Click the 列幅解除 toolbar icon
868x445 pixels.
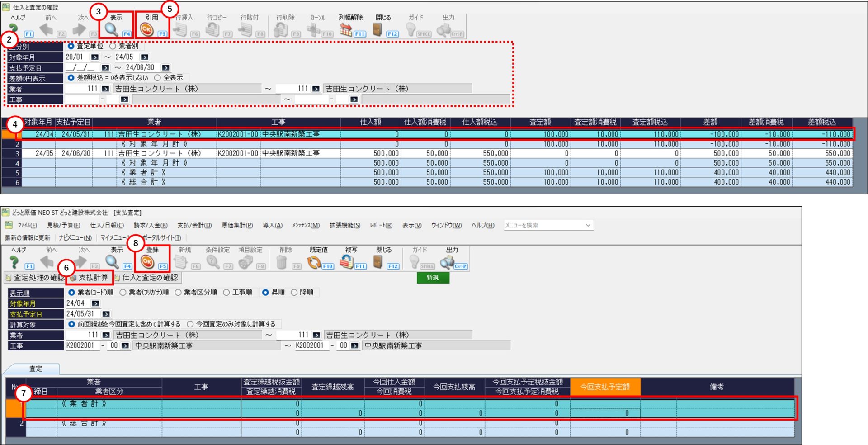pos(346,30)
